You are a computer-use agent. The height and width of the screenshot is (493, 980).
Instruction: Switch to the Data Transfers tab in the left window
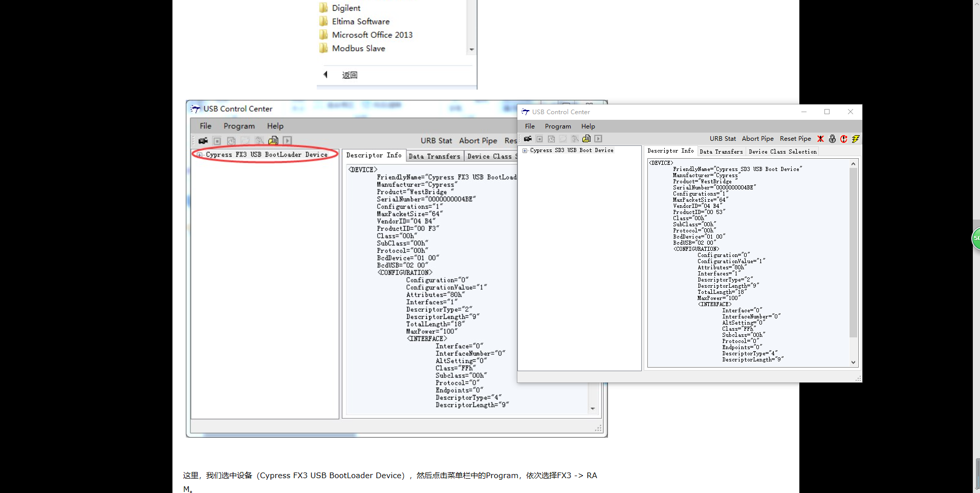[434, 156]
